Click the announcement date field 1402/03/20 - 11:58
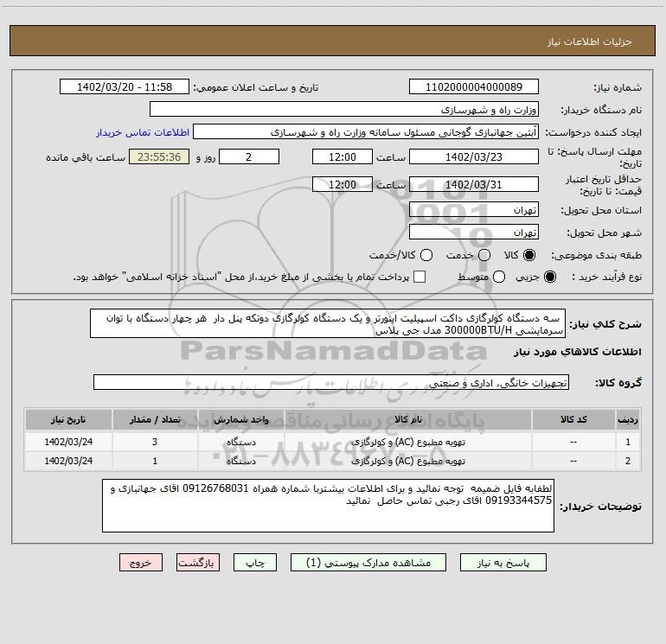The image size is (666, 644). click(x=125, y=87)
